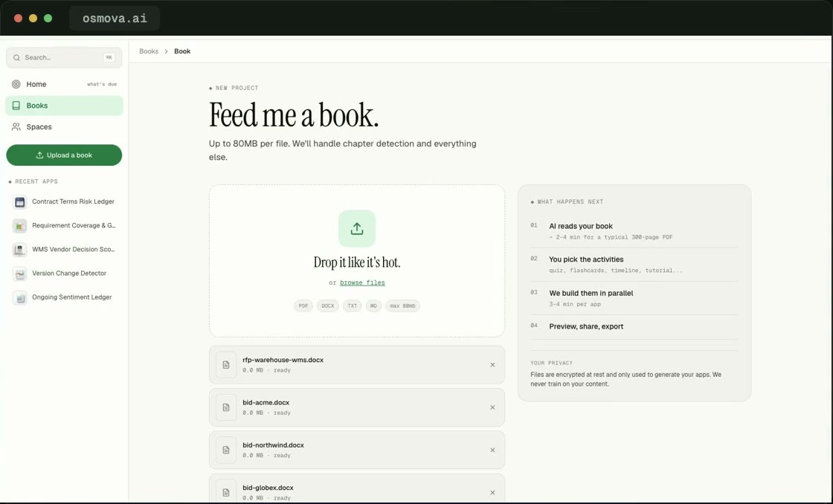
Task: Navigate to Books in the breadcrumb
Action: (149, 51)
